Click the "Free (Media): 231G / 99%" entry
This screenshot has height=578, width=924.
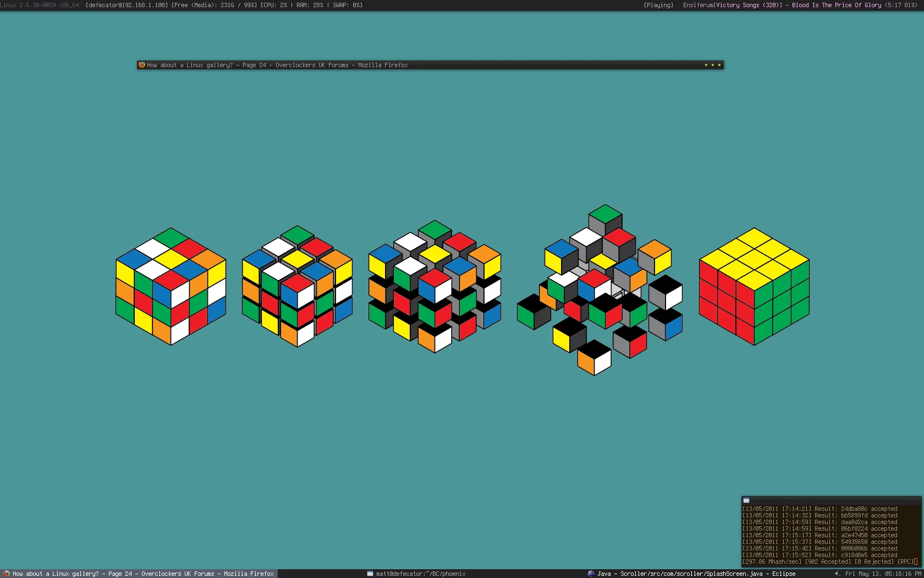214,5
